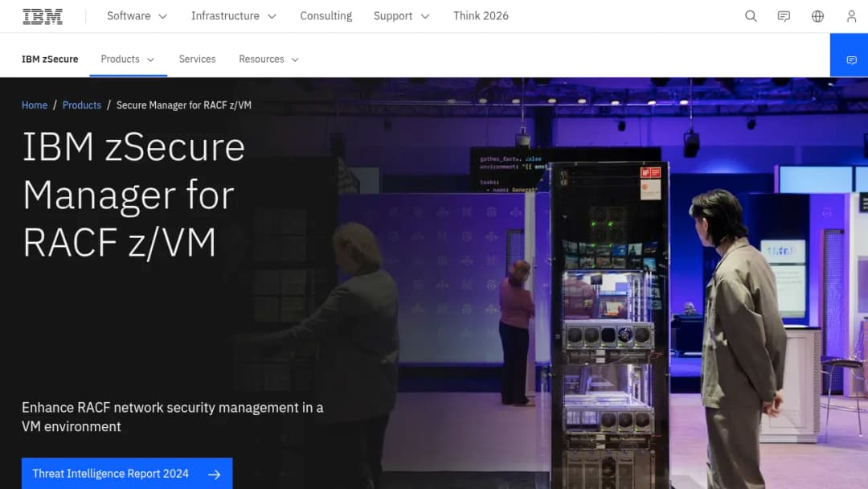Viewport: 868px width, 489px height.
Task: Go to Home breadcrumb
Action: pyautogui.click(x=35, y=105)
